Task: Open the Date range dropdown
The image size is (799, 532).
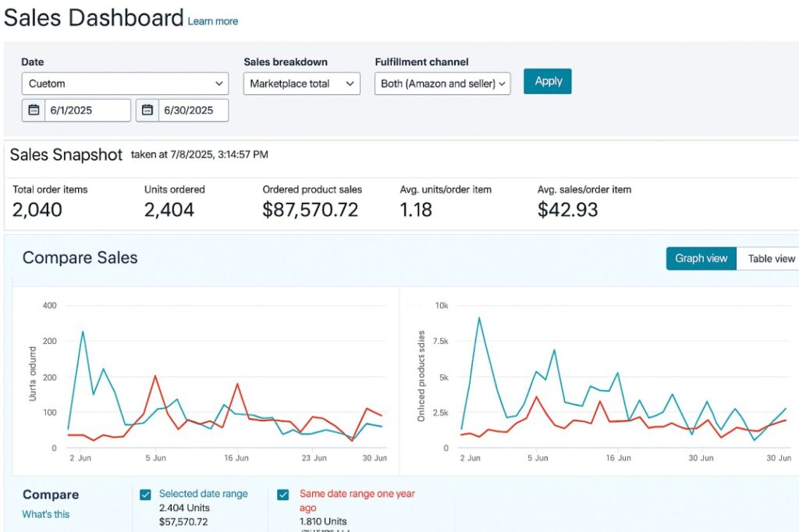Action: click(125, 83)
